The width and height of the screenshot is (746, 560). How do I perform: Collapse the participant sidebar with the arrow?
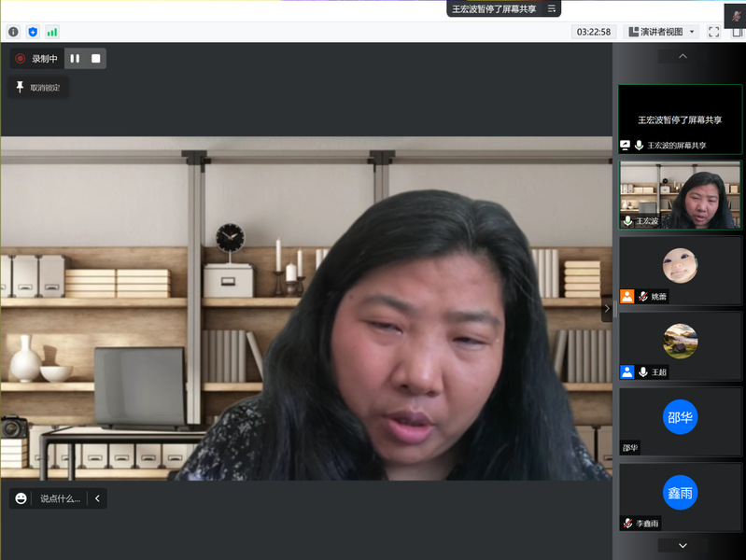pos(607,308)
